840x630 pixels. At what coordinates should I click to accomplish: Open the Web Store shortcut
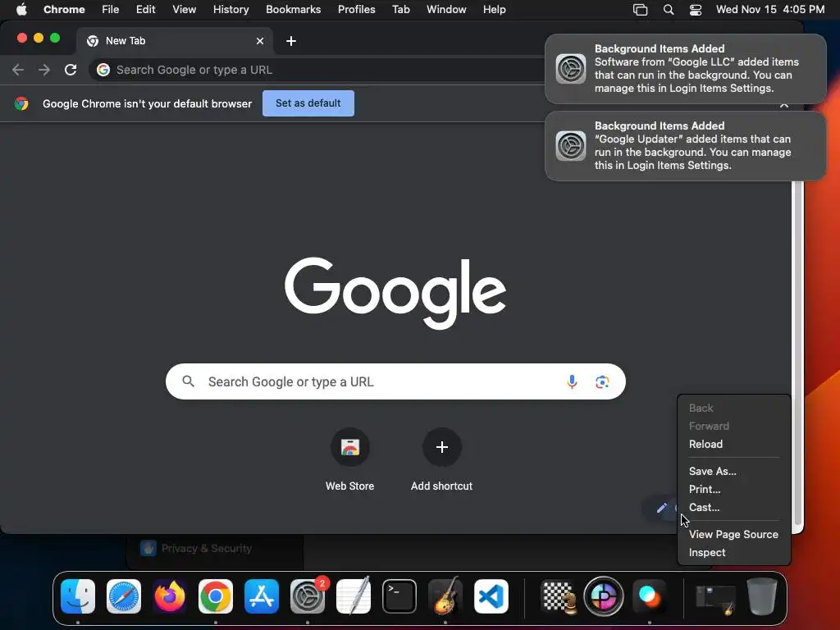tap(349, 447)
